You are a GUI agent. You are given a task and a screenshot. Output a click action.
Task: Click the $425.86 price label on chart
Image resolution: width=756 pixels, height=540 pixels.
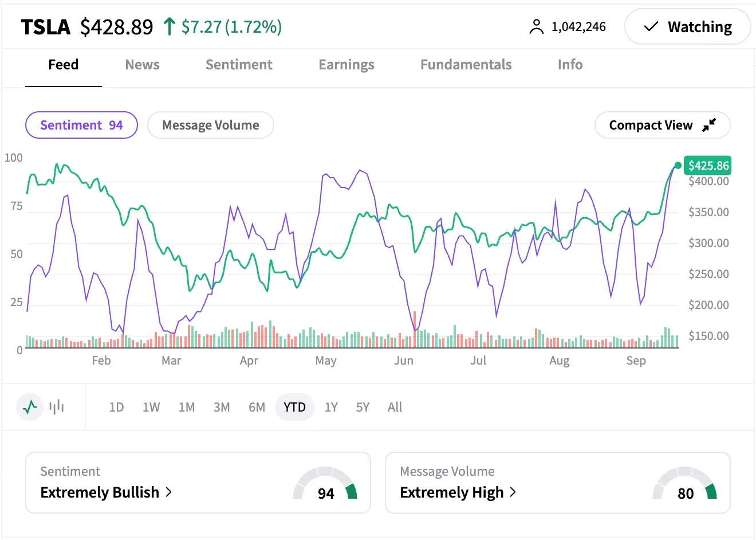point(708,166)
